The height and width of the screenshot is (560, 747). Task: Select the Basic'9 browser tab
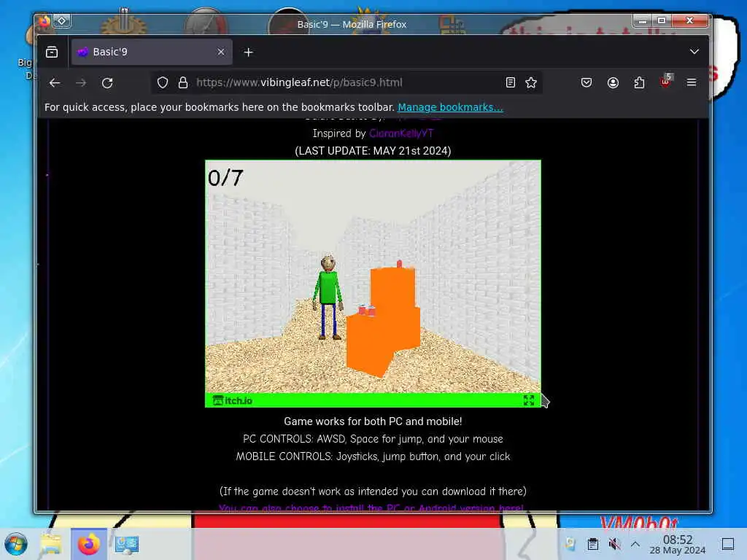click(x=152, y=52)
